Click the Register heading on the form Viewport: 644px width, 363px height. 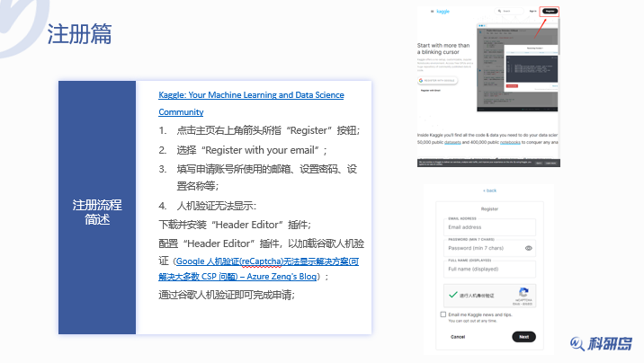(x=489, y=209)
